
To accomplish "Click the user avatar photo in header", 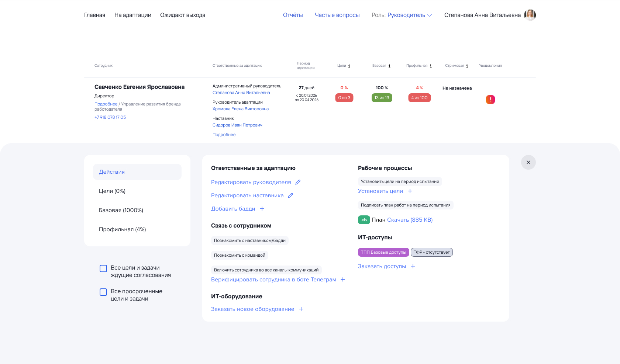I will [x=530, y=15].
